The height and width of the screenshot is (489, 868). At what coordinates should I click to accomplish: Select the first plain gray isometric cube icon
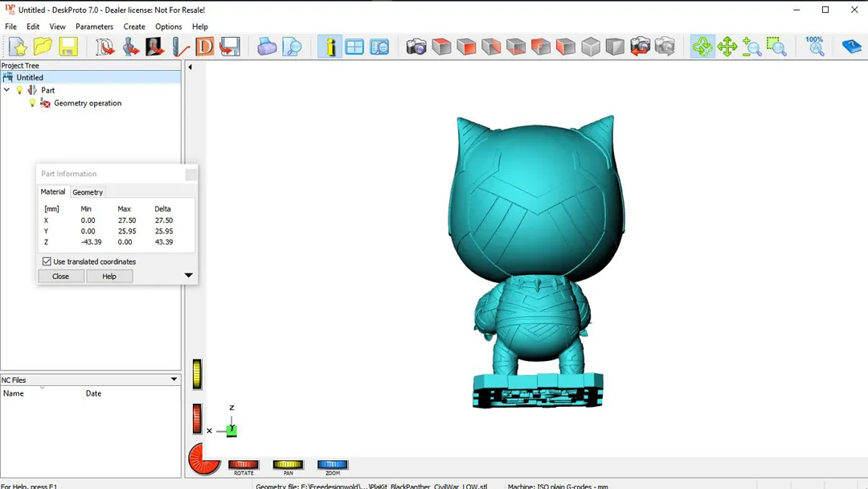click(x=591, y=47)
